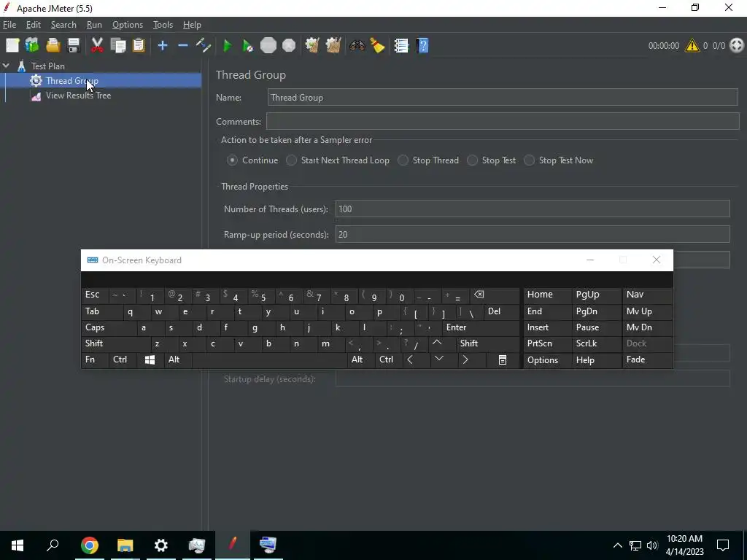
Task: Click the taskbar search magnifier icon
Action: coord(53,545)
